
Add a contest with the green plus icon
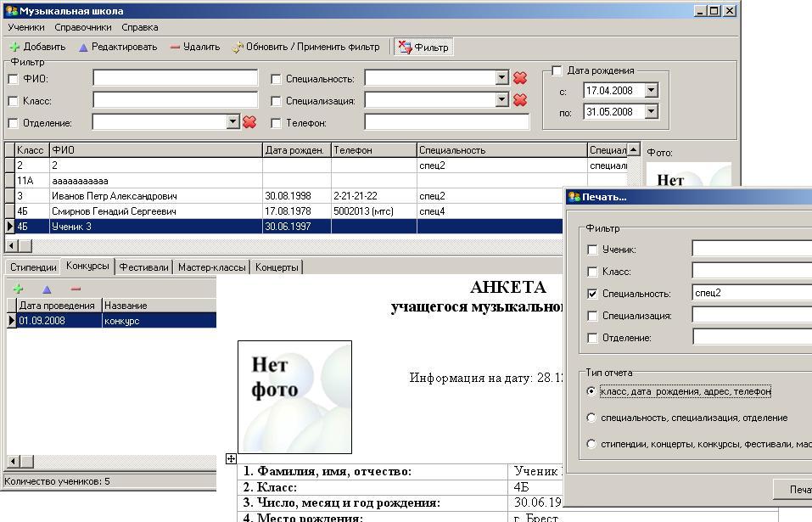(x=18, y=289)
